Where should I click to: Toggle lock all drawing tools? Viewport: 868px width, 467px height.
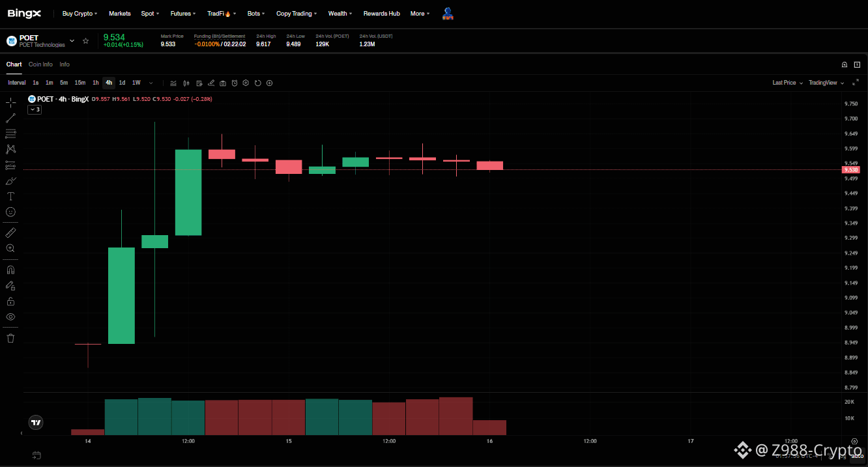pos(10,301)
